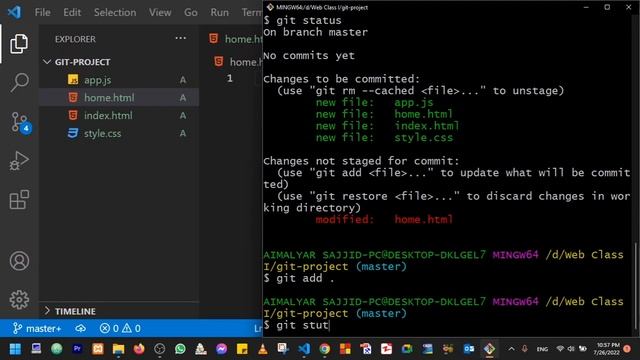The image size is (640, 360).
Task: Open Sticky Notes from the taskbar
Action: (x=242, y=349)
